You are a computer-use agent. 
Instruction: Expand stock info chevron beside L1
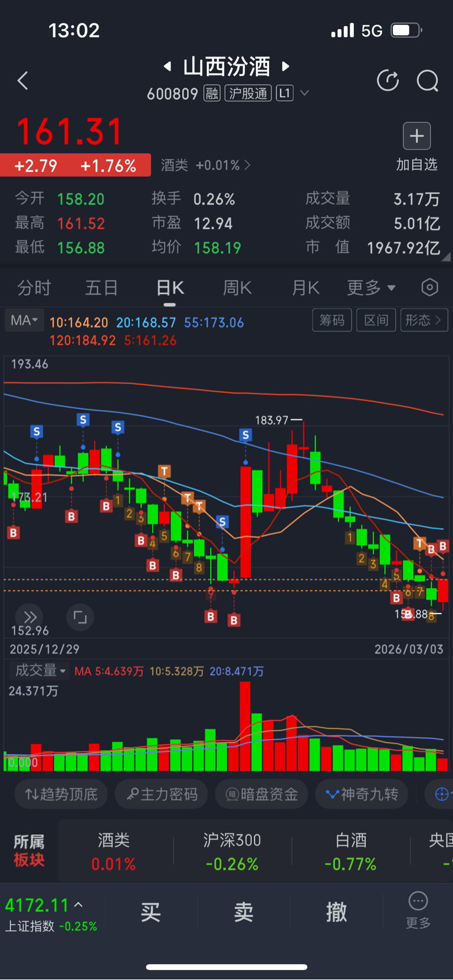pyautogui.click(x=305, y=93)
